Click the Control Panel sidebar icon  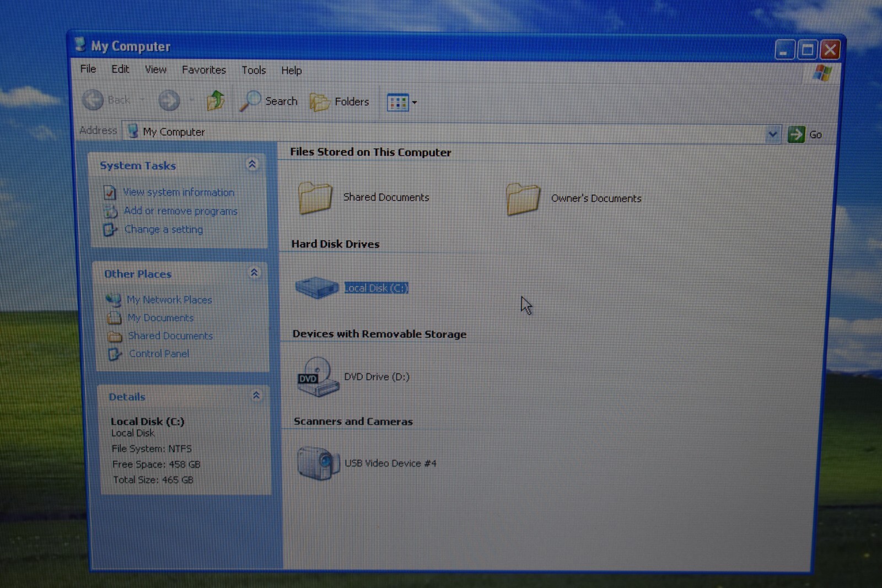[115, 354]
